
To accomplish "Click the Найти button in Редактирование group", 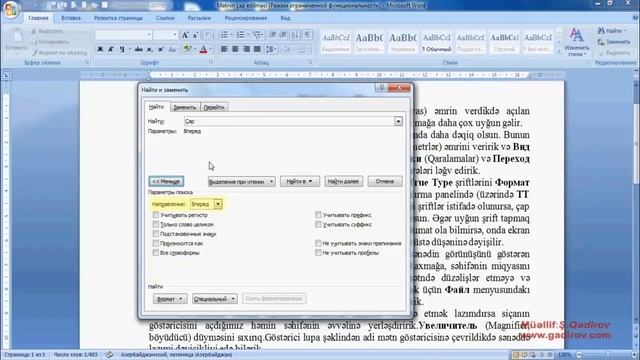I will [x=612, y=31].
